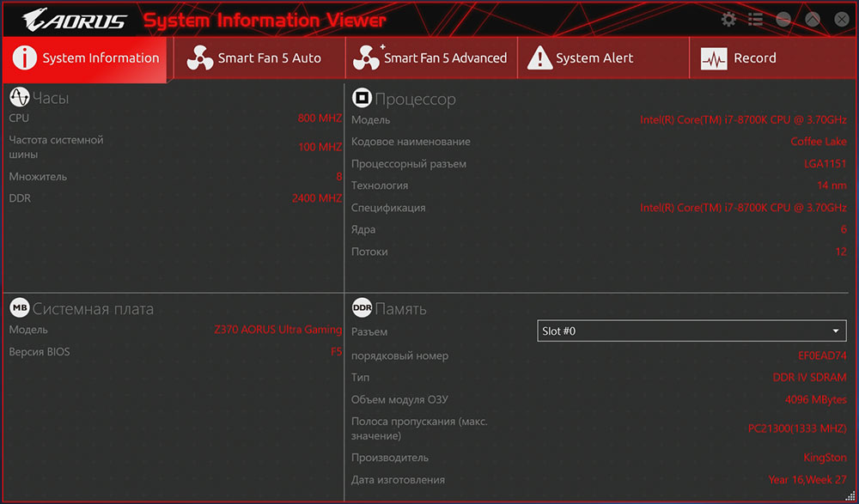This screenshot has height=504, width=859.
Task: Click the AORUS logo
Action: 74,21
